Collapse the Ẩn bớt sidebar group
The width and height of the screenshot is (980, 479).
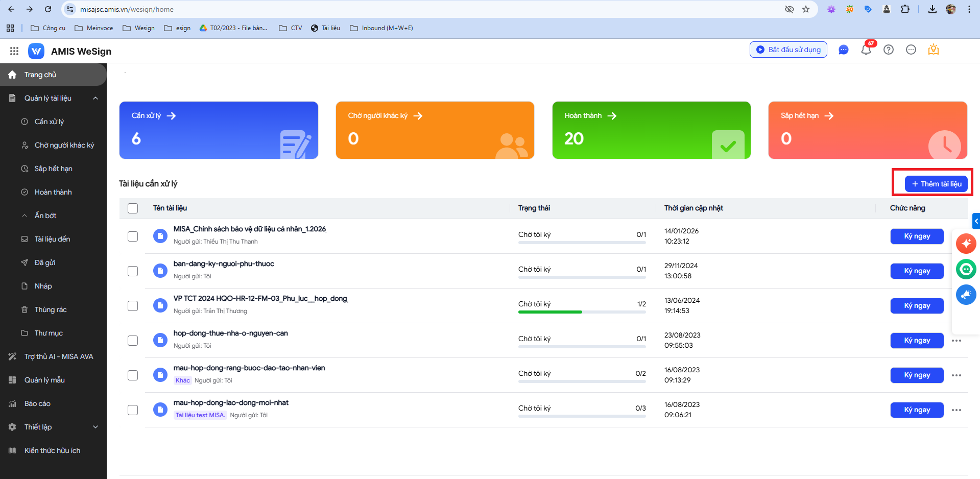click(x=45, y=215)
